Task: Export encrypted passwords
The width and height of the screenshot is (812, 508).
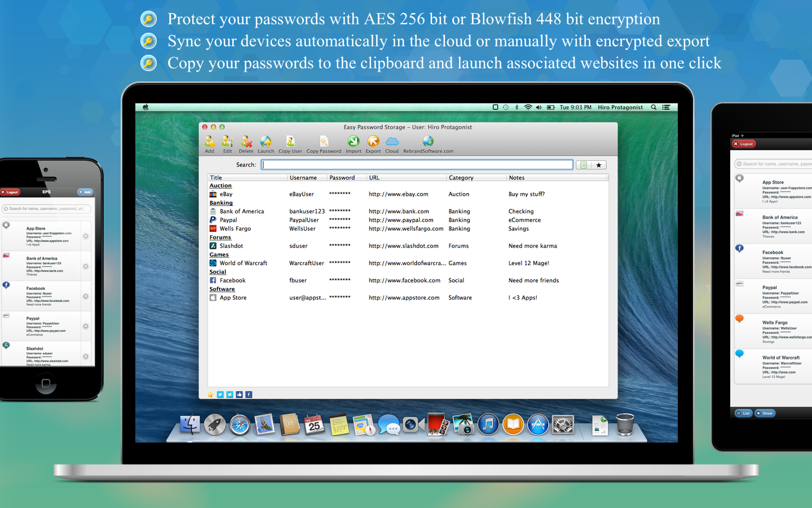Action: pyautogui.click(x=373, y=143)
